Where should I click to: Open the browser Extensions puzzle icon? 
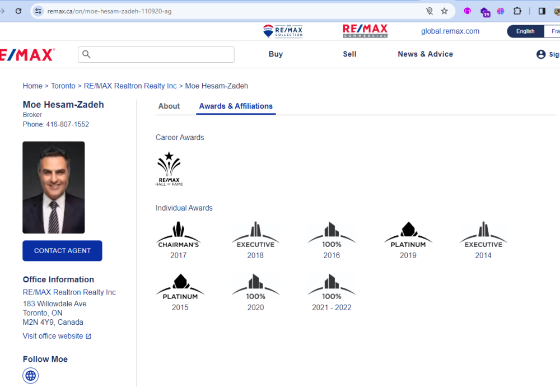coord(517,11)
